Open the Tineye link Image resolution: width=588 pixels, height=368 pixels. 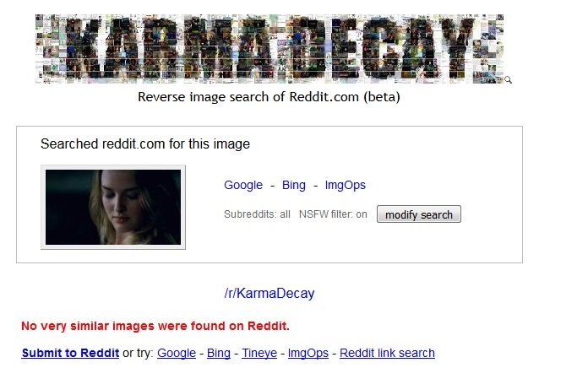pyautogui.click(x=259, y=353)
